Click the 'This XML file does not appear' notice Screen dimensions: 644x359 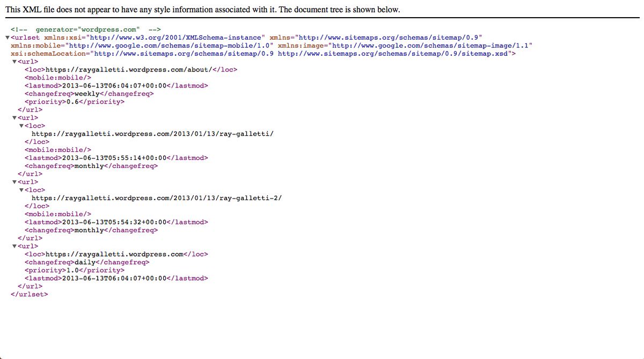(202, 10)
